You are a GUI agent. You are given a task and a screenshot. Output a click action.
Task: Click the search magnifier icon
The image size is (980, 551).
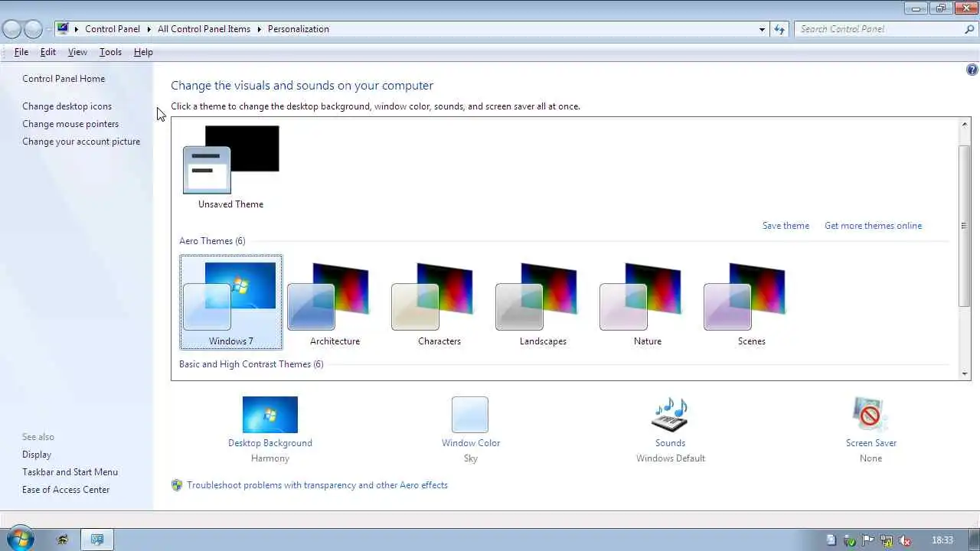969,29
